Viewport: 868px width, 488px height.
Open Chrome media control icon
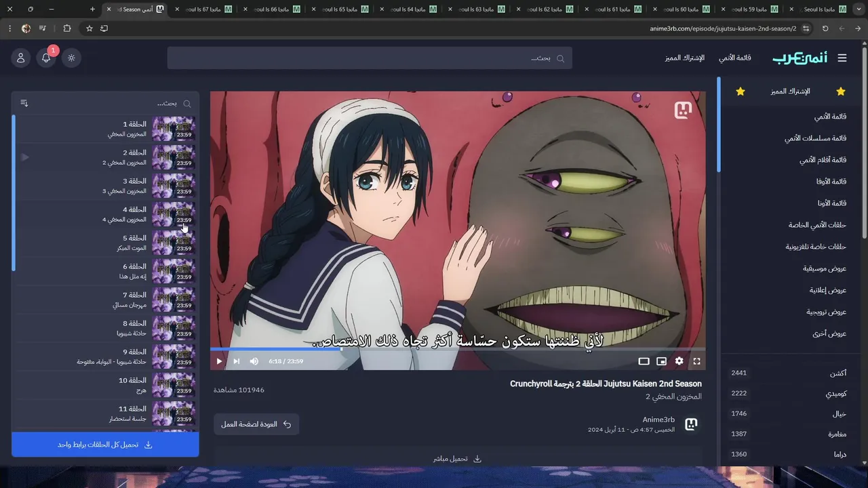point(43,28)
